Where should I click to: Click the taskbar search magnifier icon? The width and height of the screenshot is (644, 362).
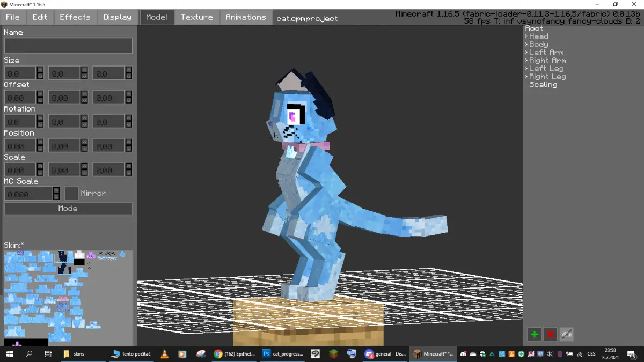tap(29, 354)
